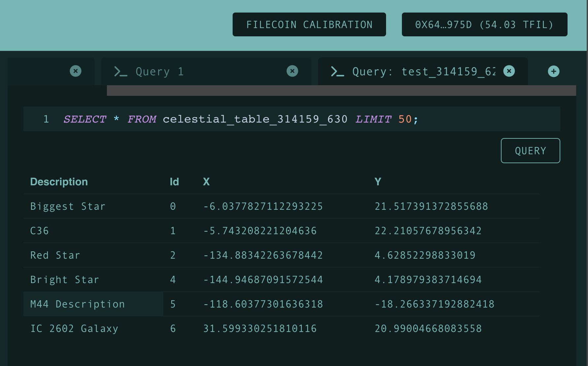
Task: Click the test_314159 tab terminal icon
Action: coord(337,71)
